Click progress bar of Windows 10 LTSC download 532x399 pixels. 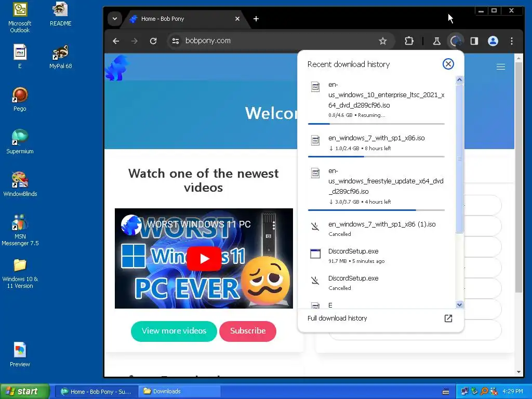click(376, 124)
